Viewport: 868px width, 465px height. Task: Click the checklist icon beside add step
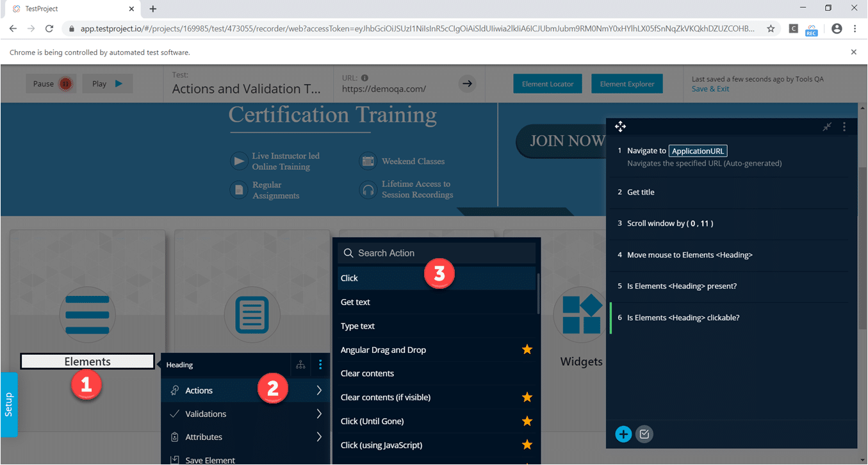(644, 434)
